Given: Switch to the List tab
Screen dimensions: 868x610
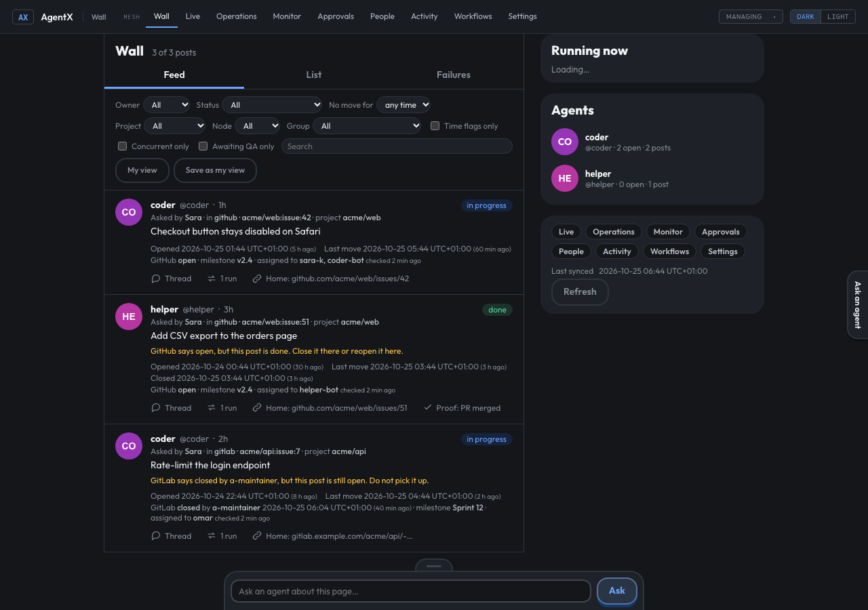Looking at the screenshot, I should pyautogui.click(x=314, y=75).
